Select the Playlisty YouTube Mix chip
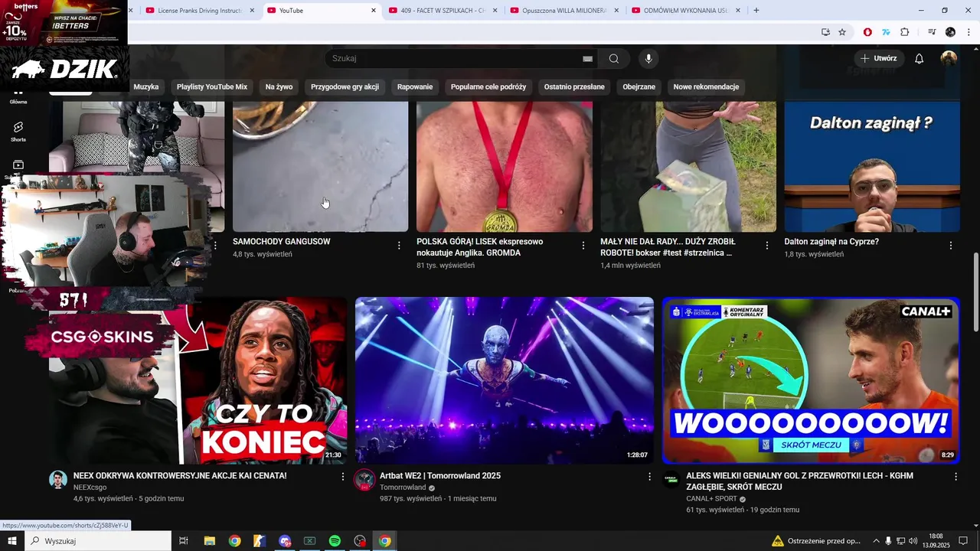The height and width of the screenshot is (551, 980). (212, 86)
